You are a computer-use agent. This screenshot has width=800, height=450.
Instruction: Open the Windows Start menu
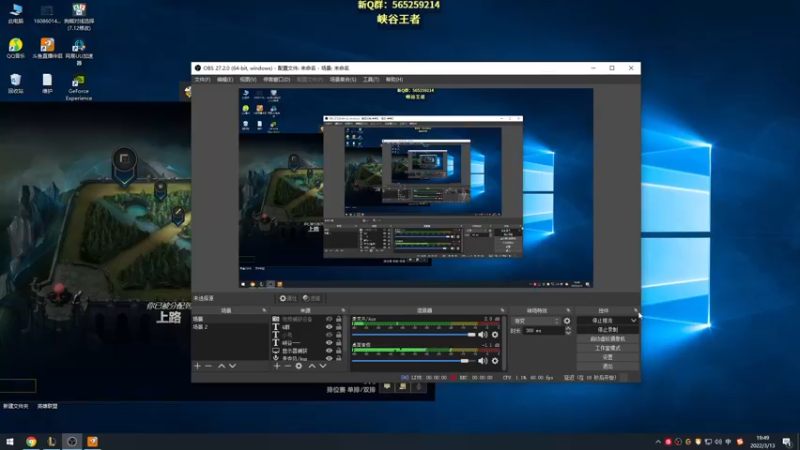click(x=10, y=441)
